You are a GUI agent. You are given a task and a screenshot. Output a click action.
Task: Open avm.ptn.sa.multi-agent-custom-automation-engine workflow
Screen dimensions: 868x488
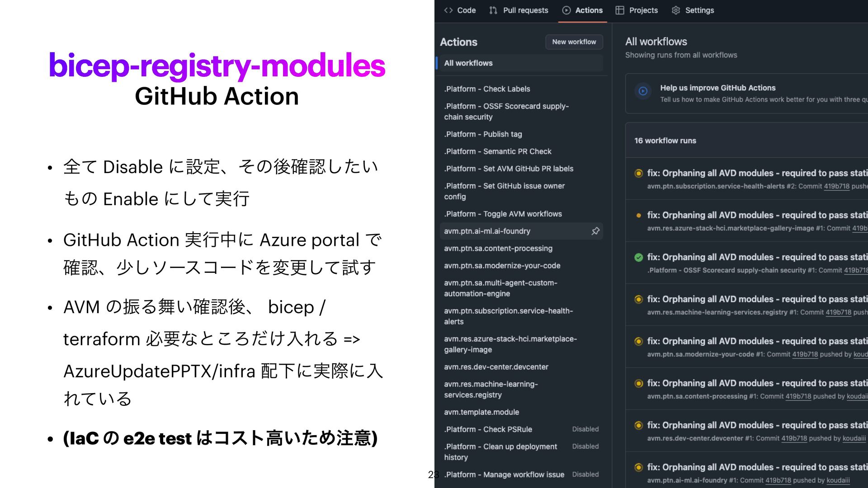[x=500, y=288]
